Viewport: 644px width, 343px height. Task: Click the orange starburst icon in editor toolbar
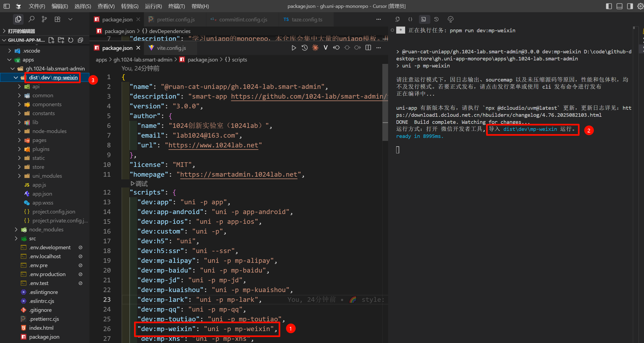(315, 48)
